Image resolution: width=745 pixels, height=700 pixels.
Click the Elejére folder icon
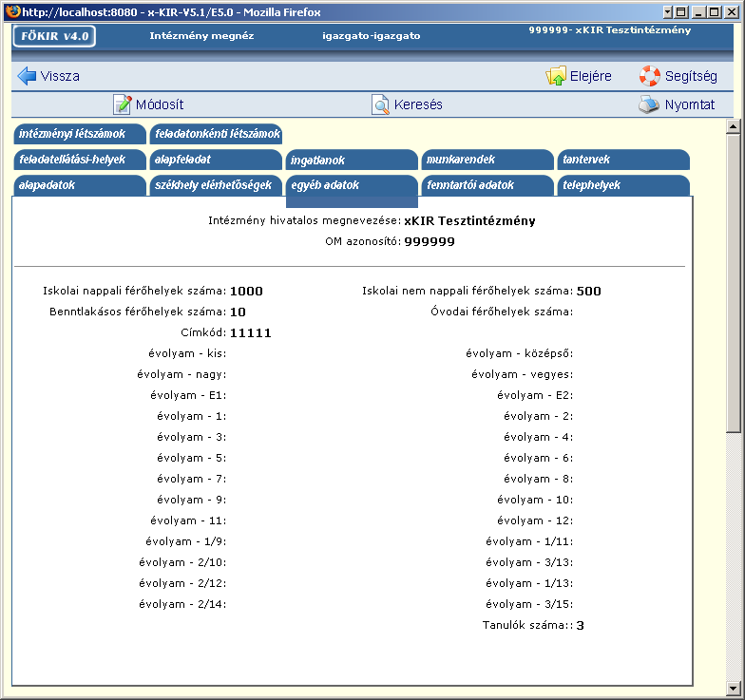coord(555,76)
